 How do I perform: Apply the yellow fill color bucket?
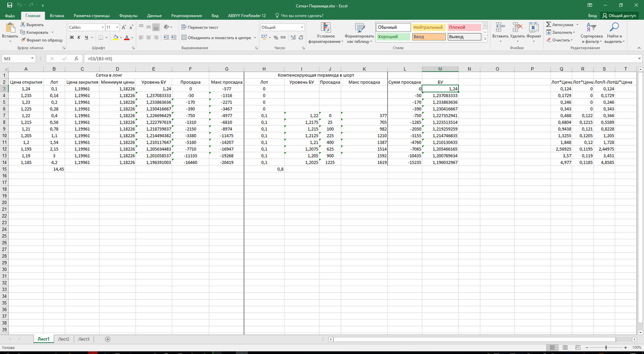pos(115,37)
